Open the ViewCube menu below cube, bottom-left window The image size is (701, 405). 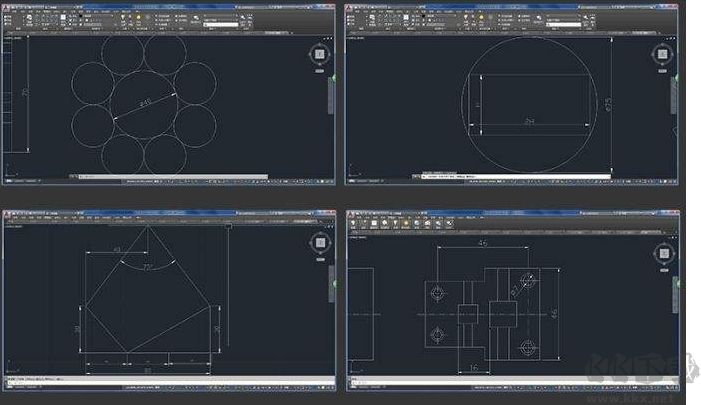click(x=321, y=259)
